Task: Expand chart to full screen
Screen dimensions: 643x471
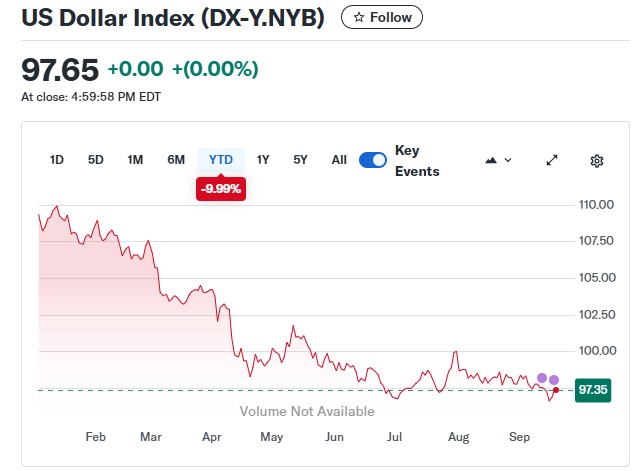Action: tap(552, 160)
